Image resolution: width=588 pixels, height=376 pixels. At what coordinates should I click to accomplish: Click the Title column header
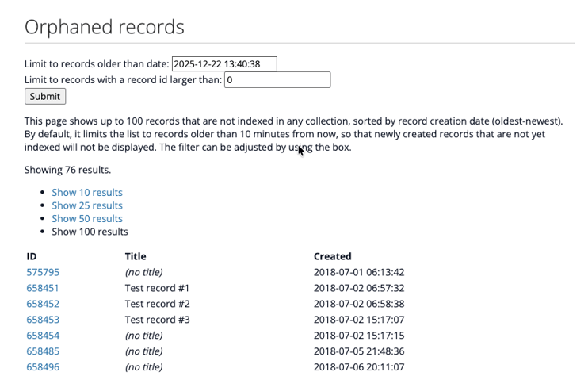[x=136, y=256]
